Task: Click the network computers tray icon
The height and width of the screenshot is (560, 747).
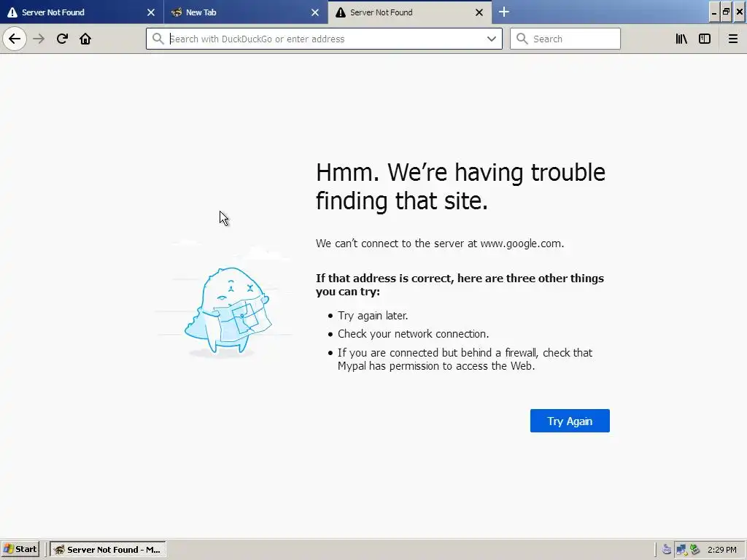Action: click(682, 550)
